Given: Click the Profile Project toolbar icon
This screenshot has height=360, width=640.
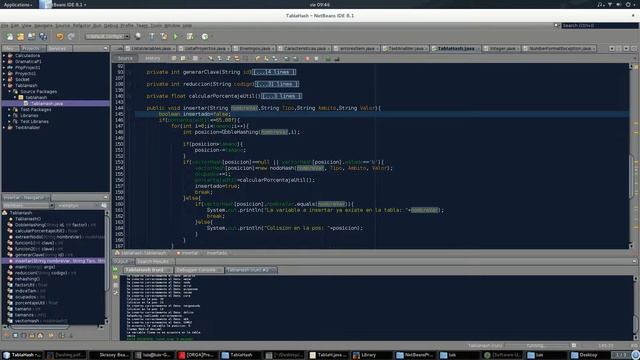Looking at the screenshot, I should (205, 37).
